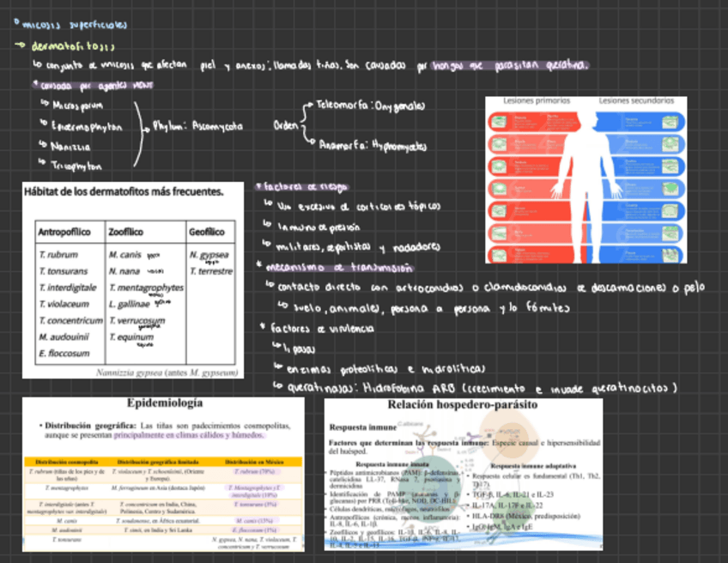728x563 pixels.
Task: Click the Lesiones primarias title
Action: (537, 100)
